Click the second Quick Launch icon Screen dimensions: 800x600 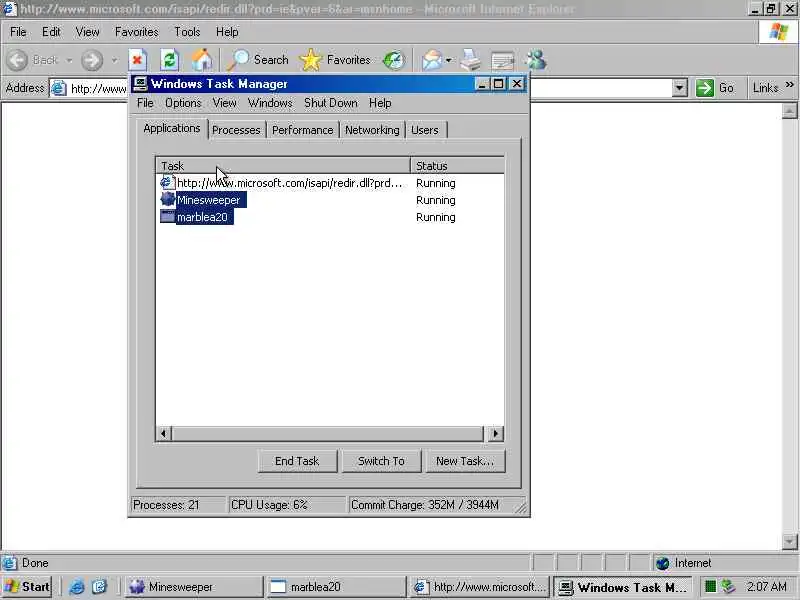point(99,587)
